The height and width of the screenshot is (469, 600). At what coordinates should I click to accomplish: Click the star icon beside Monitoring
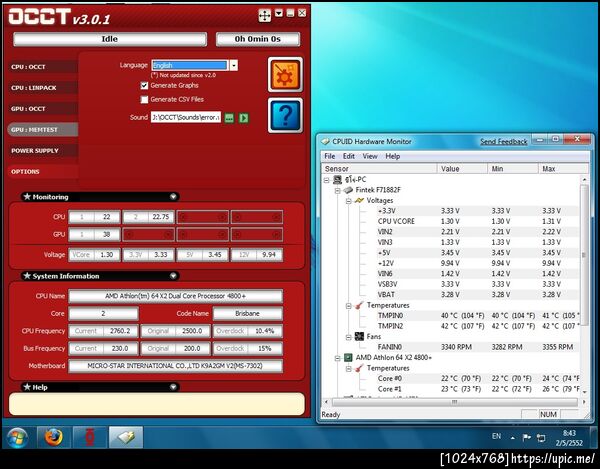point(27,197)
